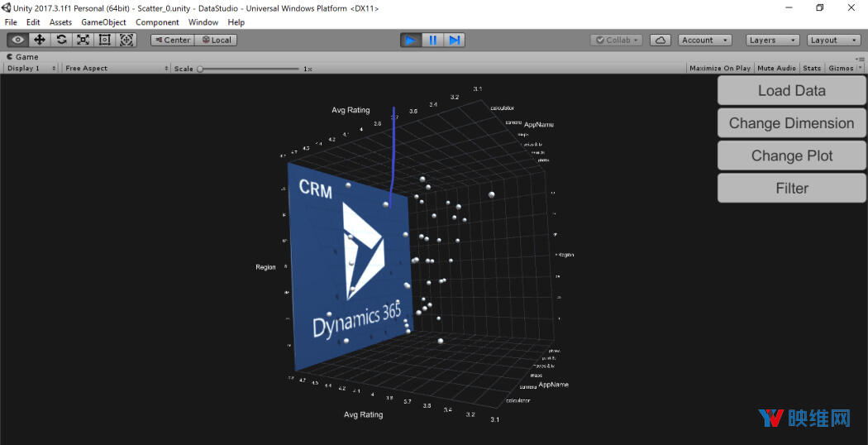Pause the running game
This screenshot has width=868, height=445.
432,40
